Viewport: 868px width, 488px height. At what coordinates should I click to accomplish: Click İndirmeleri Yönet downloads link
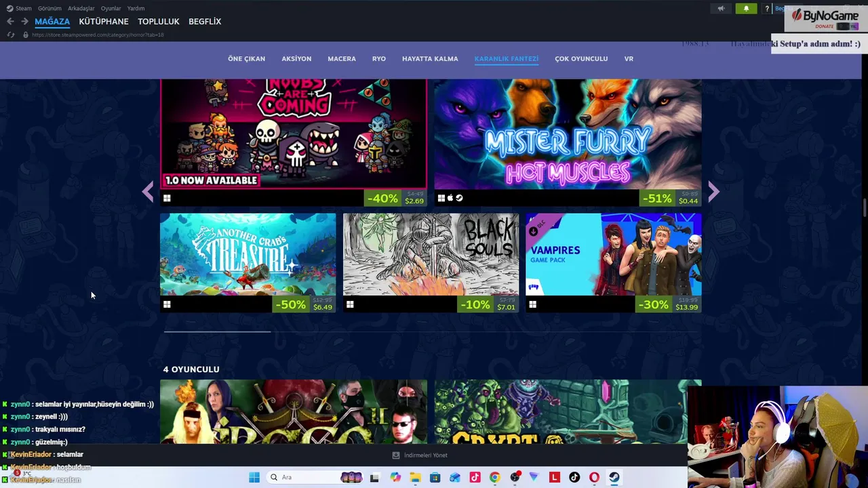click(x=420, y=455)
